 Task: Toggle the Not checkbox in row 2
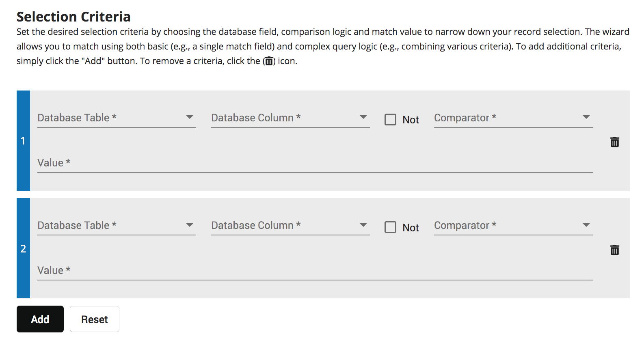(x=390, y=227)
